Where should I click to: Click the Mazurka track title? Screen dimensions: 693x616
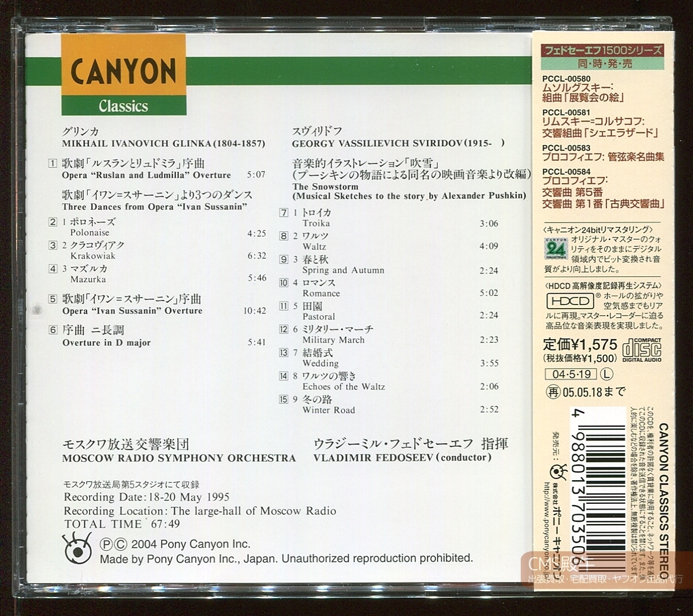tap(88, 279)
